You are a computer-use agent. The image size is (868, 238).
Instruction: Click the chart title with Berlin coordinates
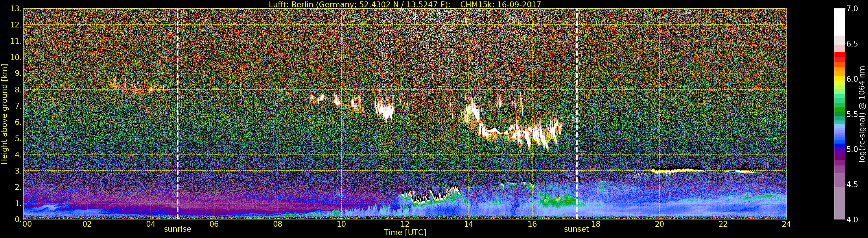point(405,4)
